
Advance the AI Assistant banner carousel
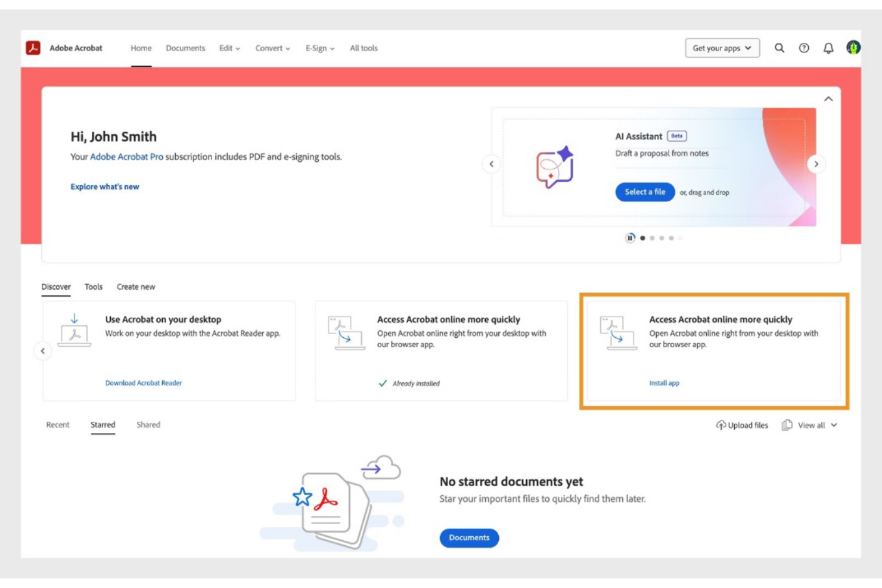[816, 164]
